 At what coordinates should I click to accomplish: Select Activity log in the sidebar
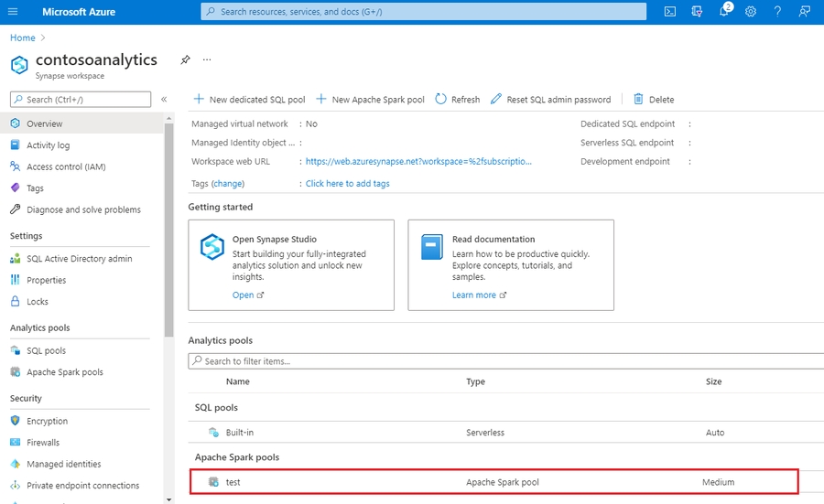coord(48,145)
